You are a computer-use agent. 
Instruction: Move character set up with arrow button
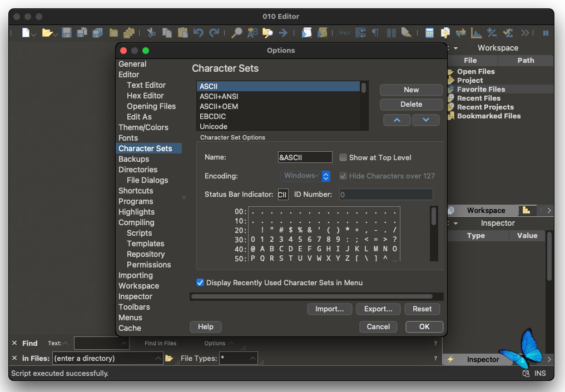(397, 120)
